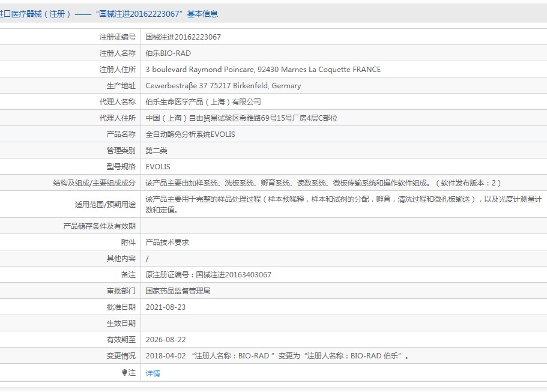Image resolution: width=547 pixels, height=392 pixels.
Task: Click the 产品名称 label
Action: pos(121,134)
